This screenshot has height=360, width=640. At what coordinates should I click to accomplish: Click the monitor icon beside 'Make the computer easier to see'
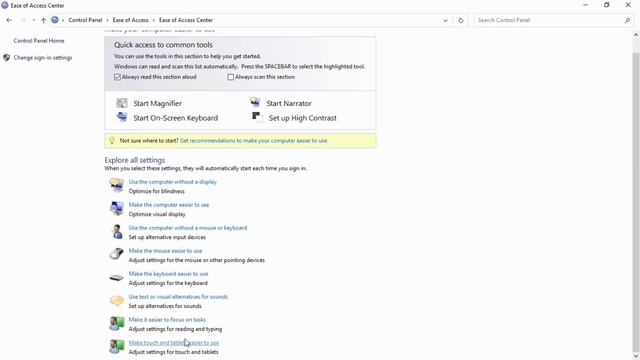coord(116,208)
